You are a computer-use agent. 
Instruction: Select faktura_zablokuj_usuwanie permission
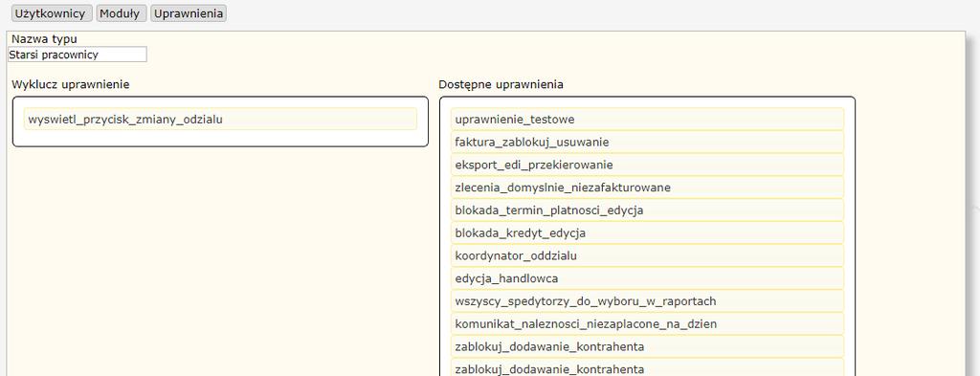click(648, 142)
